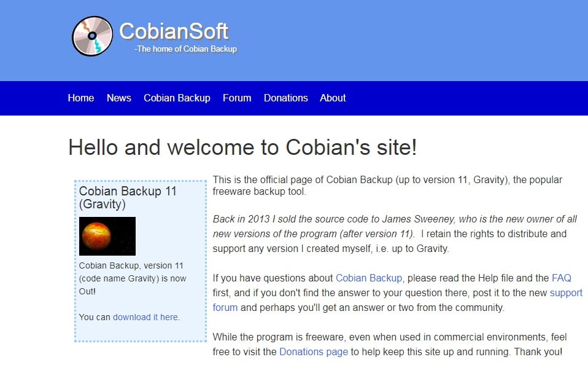Open the Donations nav item
588x373 pixels.
(286, 98)
